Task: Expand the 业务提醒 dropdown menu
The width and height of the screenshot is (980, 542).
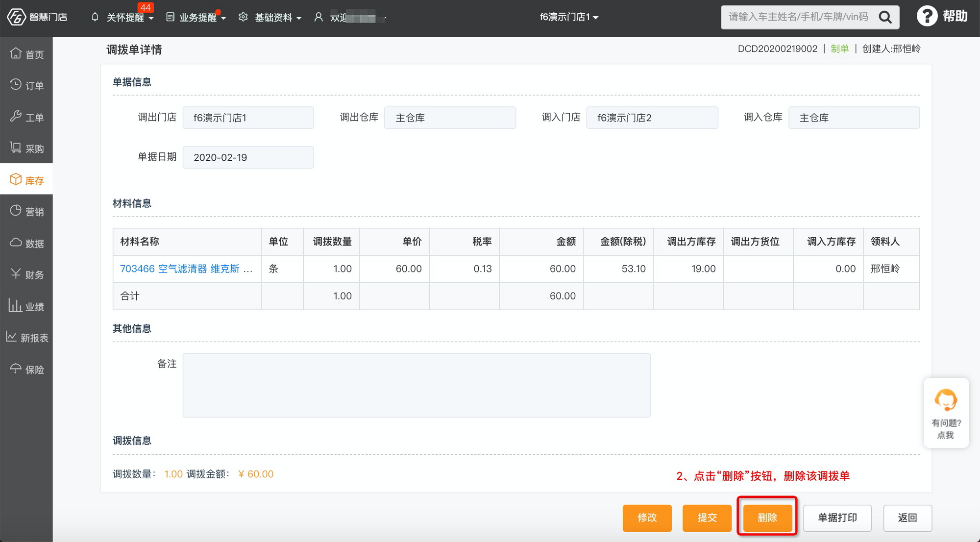Action: point(223,18)
